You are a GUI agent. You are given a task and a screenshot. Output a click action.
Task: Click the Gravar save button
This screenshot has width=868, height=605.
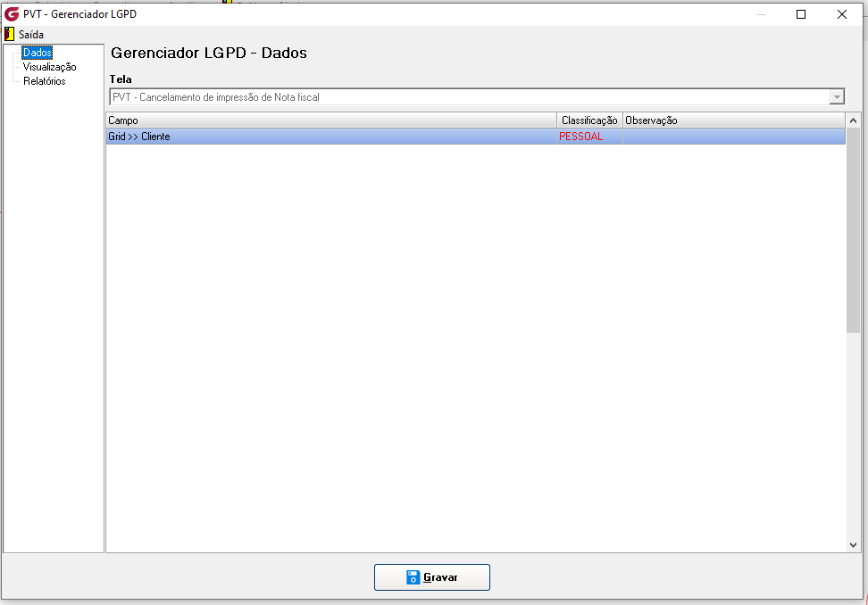[432, 577]
